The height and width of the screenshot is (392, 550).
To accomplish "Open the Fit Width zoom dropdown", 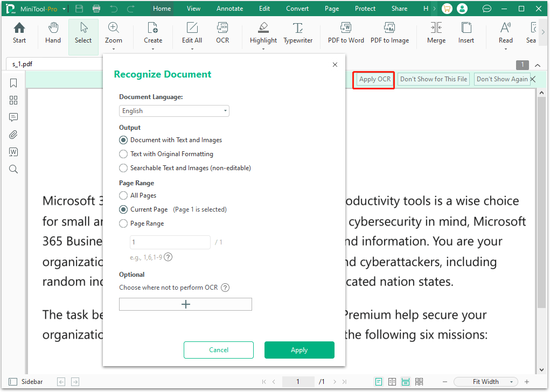I will click(x=486, y=382).
